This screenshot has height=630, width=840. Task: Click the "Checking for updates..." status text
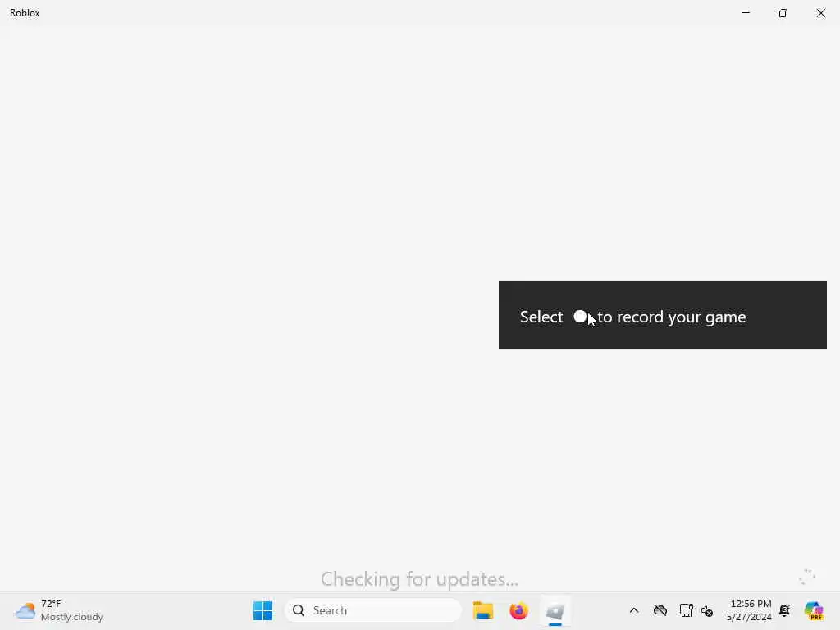[x=419, y=579]
